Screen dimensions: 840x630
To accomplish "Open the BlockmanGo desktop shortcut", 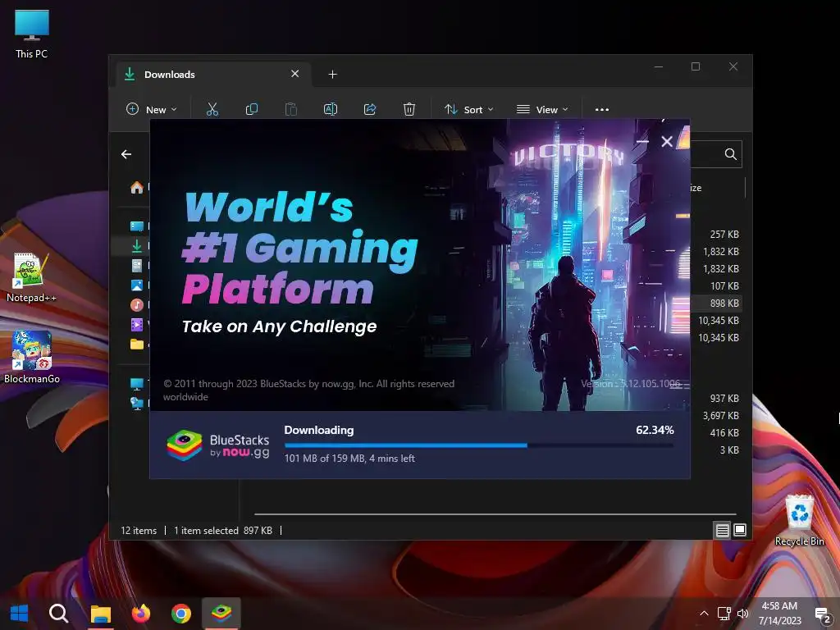I will [32, 358].
